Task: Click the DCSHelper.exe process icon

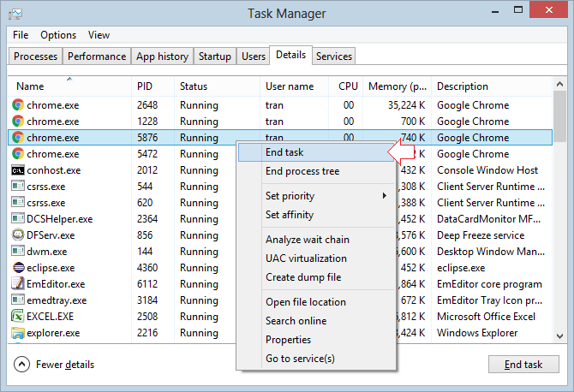Action: pos(18,218)
